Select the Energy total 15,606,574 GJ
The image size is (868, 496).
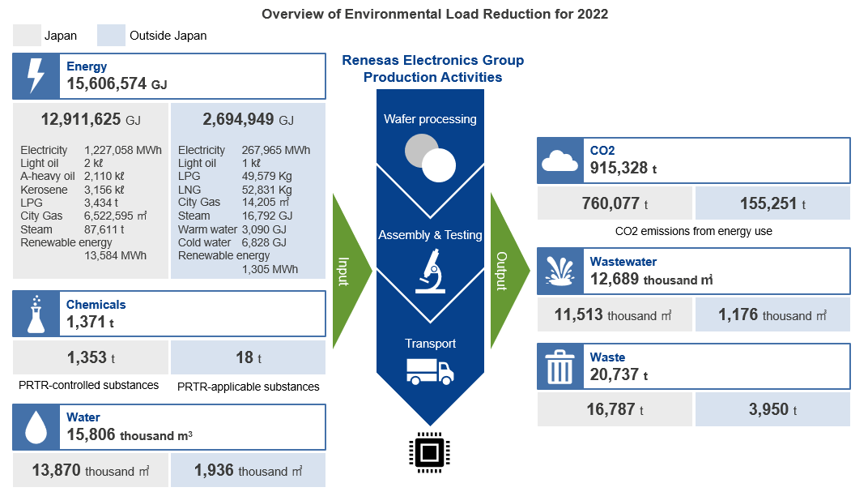pyautogui.click(x=117, y=83)
